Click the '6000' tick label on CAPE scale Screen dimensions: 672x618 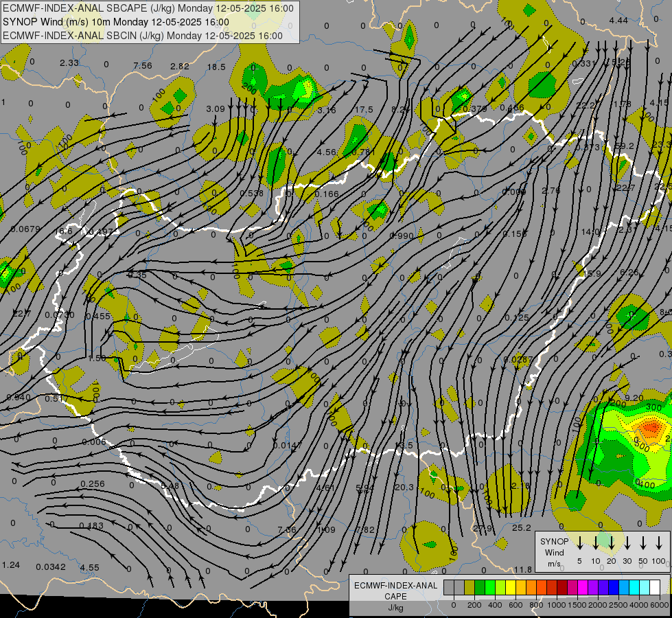tap(660, 605)
